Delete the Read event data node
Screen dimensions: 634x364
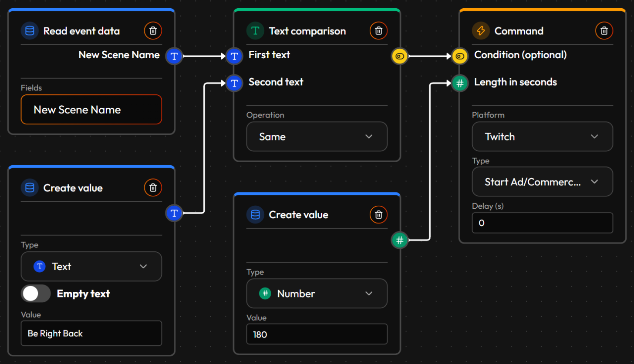point(153,31)
